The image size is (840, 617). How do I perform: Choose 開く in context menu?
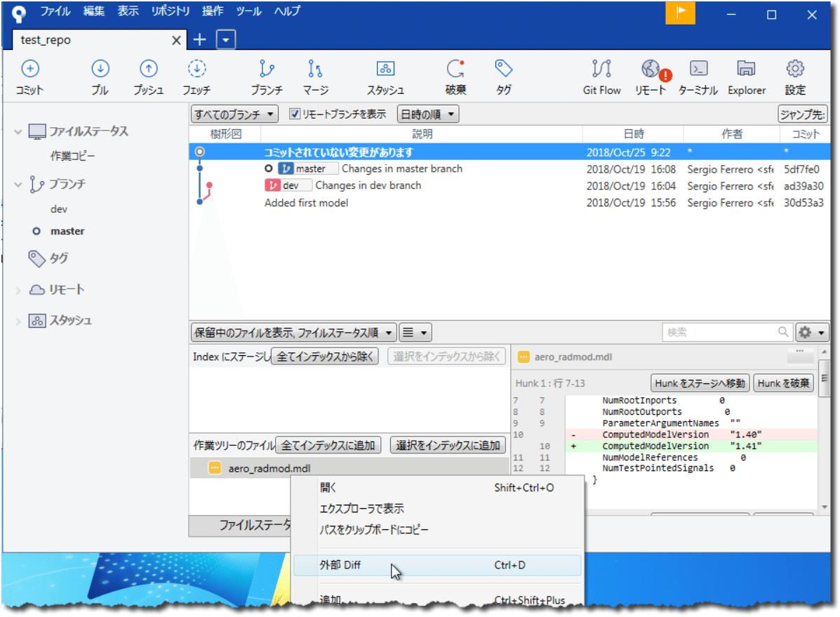437,488
